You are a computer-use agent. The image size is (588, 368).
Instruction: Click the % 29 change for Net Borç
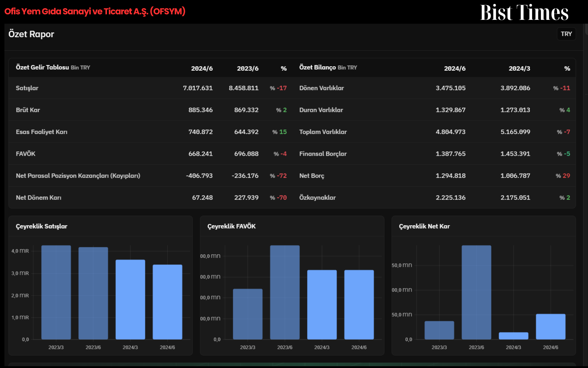563,176
